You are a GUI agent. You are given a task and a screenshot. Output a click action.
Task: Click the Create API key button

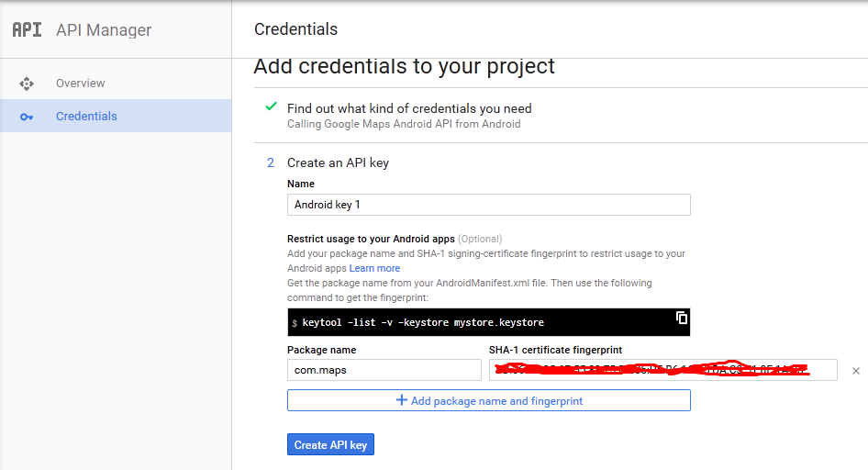[x=330, y=444]
